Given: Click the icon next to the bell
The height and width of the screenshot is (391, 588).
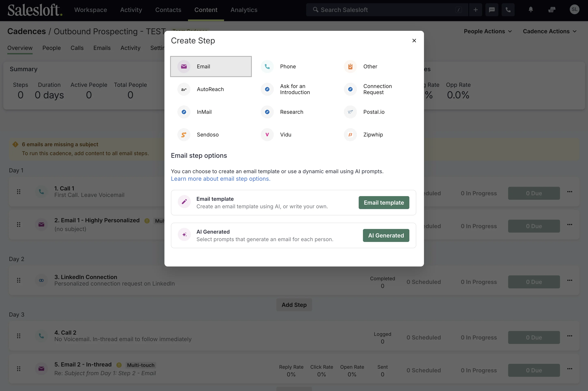Looking at the screenshot, I should [552, 10].
